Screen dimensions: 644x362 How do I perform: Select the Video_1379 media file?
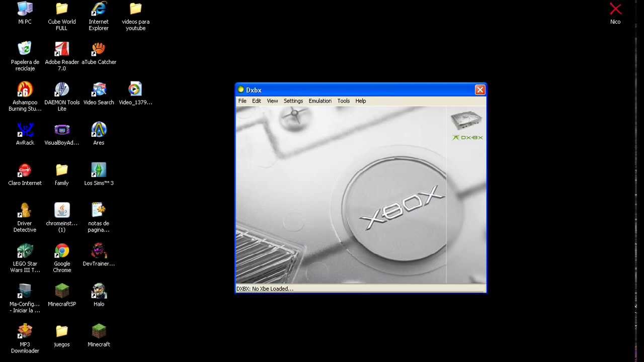tap(135, 94)
